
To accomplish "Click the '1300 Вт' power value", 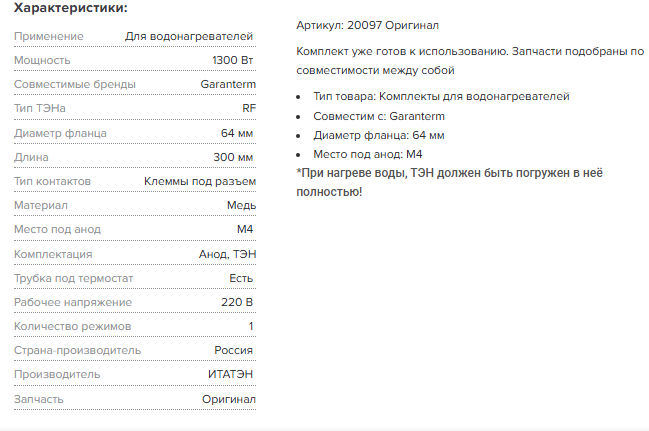I will point(233,60).
